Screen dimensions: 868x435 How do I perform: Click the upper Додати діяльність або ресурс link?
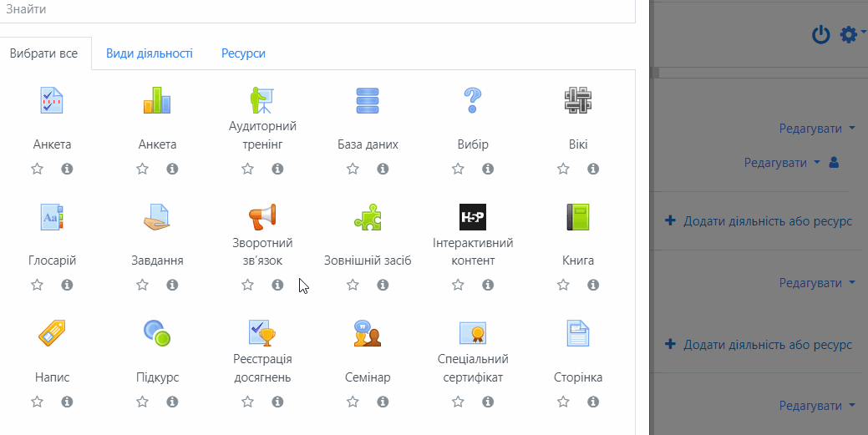(759, 221)
